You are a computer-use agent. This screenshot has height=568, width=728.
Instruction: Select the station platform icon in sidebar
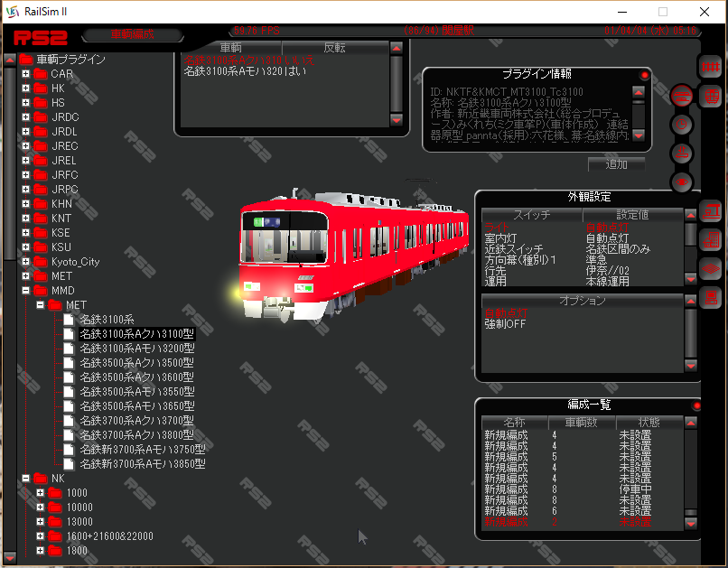711,210
